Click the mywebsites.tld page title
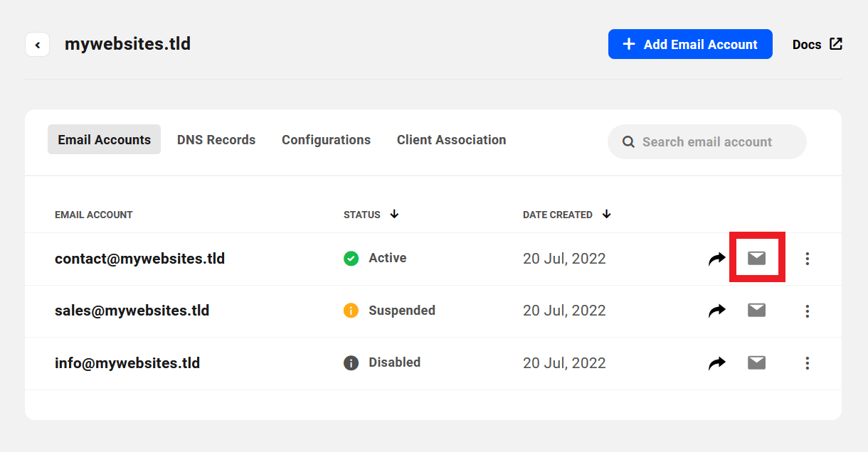 coord(127,44)
